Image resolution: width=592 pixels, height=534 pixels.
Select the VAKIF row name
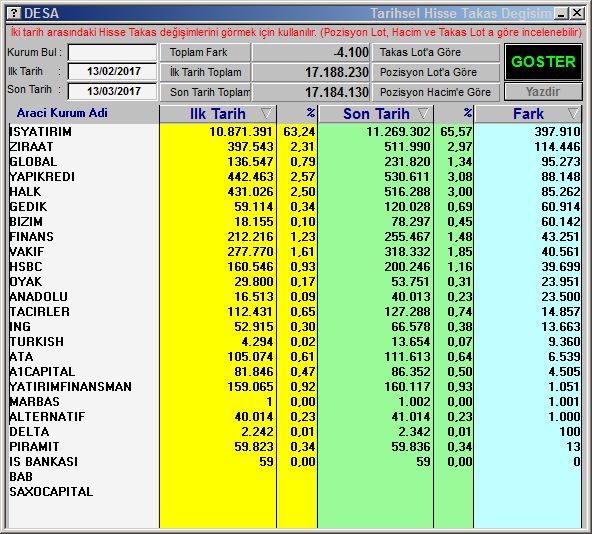tap(27, 252)
